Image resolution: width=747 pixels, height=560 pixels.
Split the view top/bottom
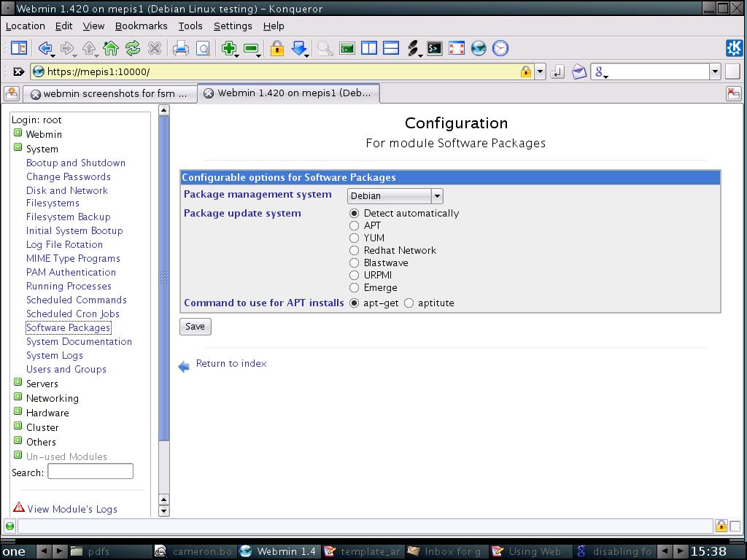[x=391, y=48]
